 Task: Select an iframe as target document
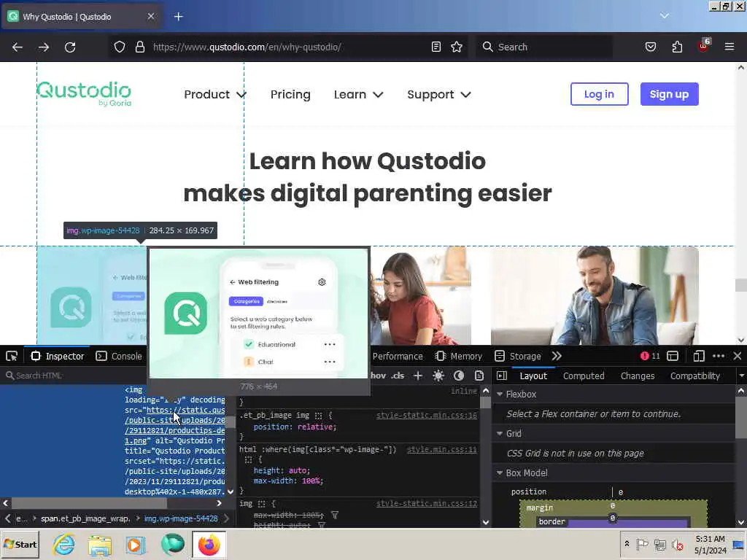pyautogui.click(x=673, y=356)
